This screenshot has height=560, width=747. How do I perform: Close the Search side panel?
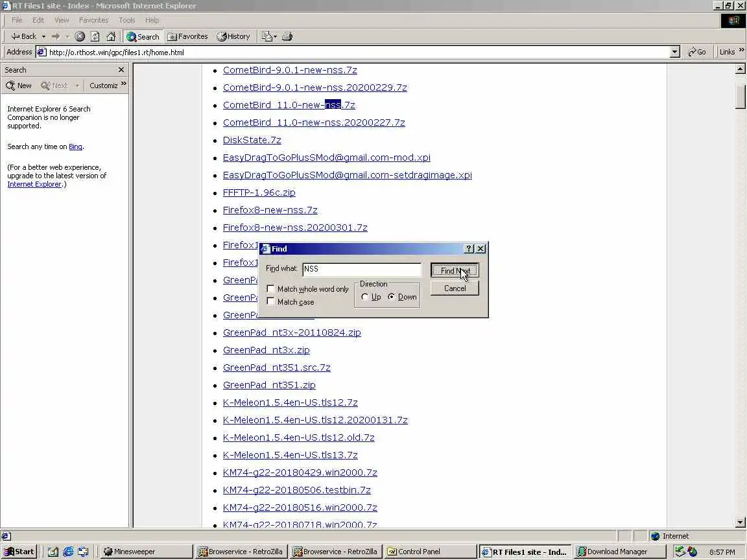click(121, 69)
